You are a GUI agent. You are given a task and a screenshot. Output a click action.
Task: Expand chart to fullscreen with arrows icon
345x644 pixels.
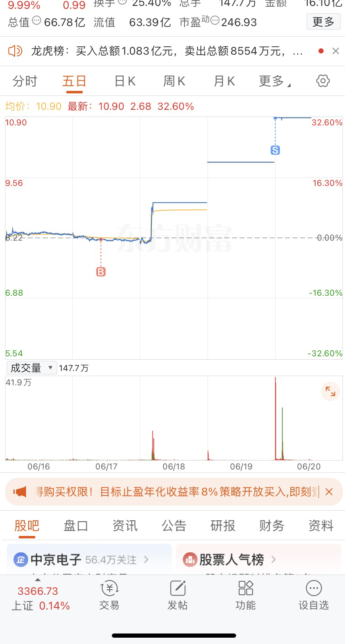(330, 392)
